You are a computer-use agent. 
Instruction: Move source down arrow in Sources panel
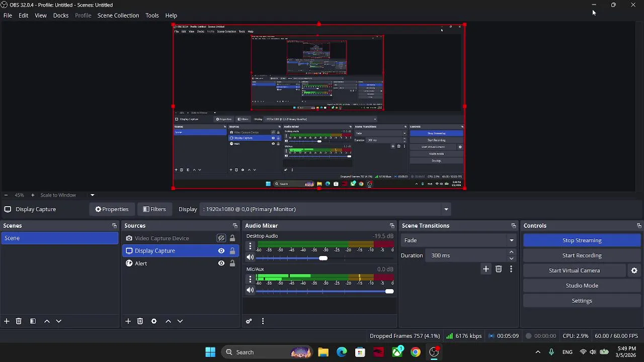click(180, 321)
